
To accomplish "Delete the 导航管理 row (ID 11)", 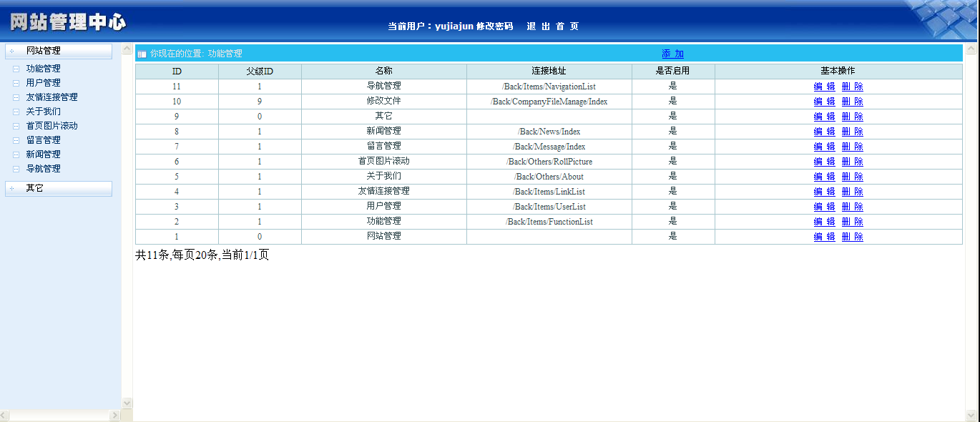I will (852, 87).
